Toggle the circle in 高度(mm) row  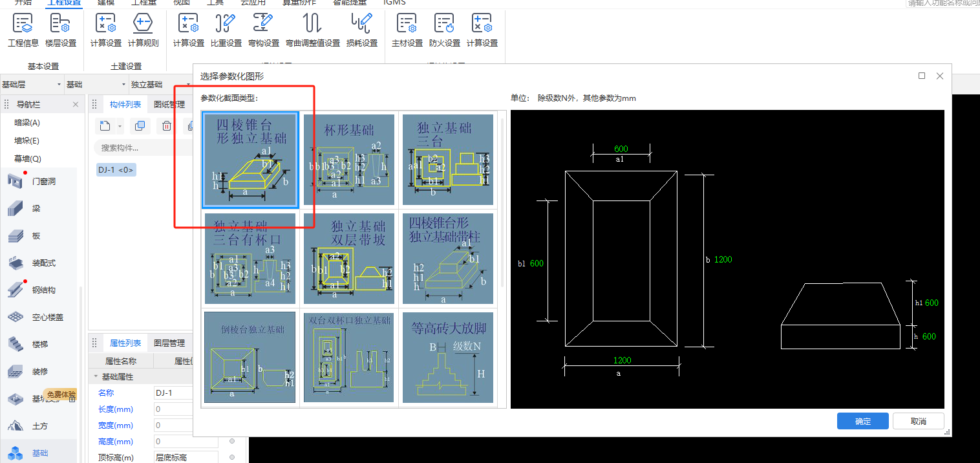click(232, 442)
